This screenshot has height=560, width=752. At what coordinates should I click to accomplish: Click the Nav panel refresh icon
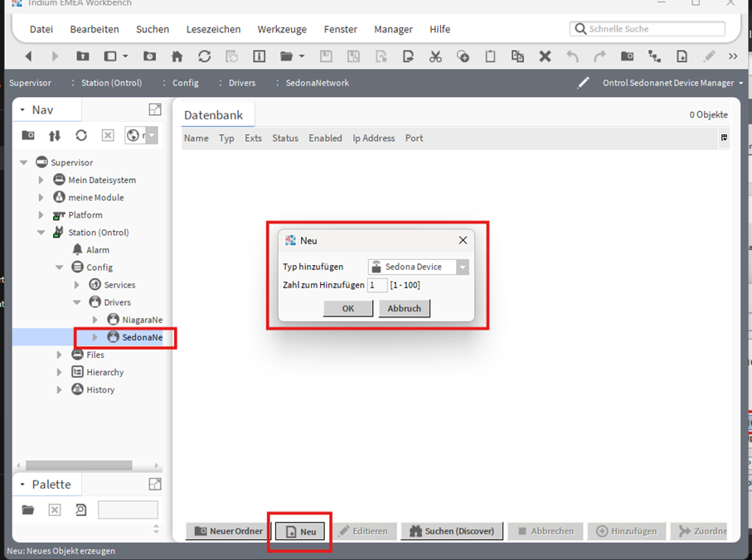(x=81, y=136)
